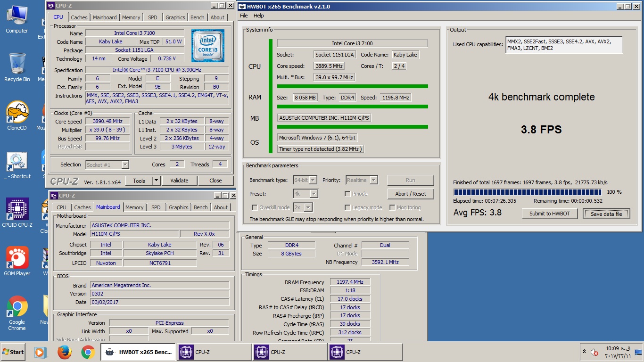Click the Core Speed 3890.48 MHz value

pos(107,121)
